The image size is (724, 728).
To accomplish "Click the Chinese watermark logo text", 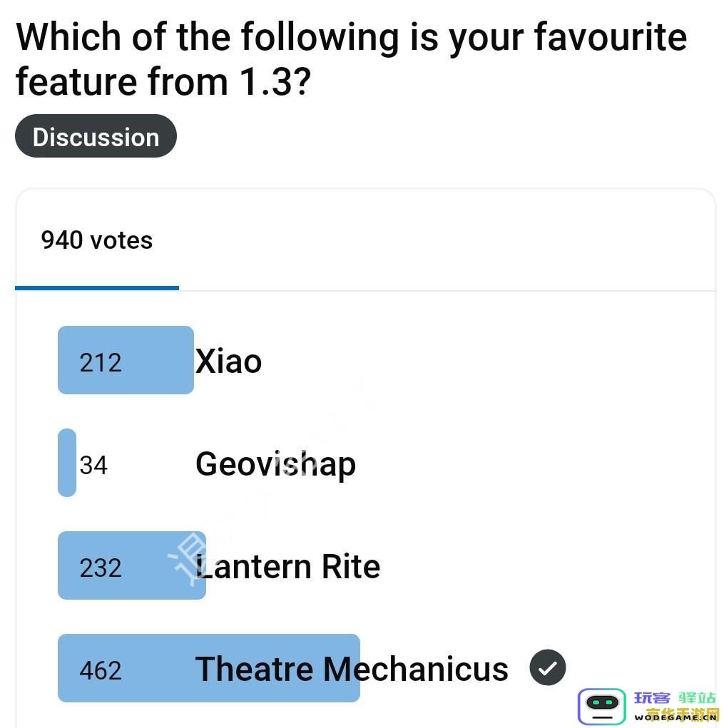I will point(675,698).
